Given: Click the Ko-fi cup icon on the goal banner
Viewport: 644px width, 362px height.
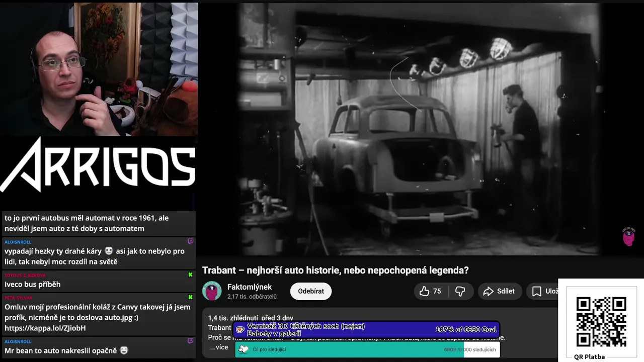Looking at the screenshot, I should 240,330.
